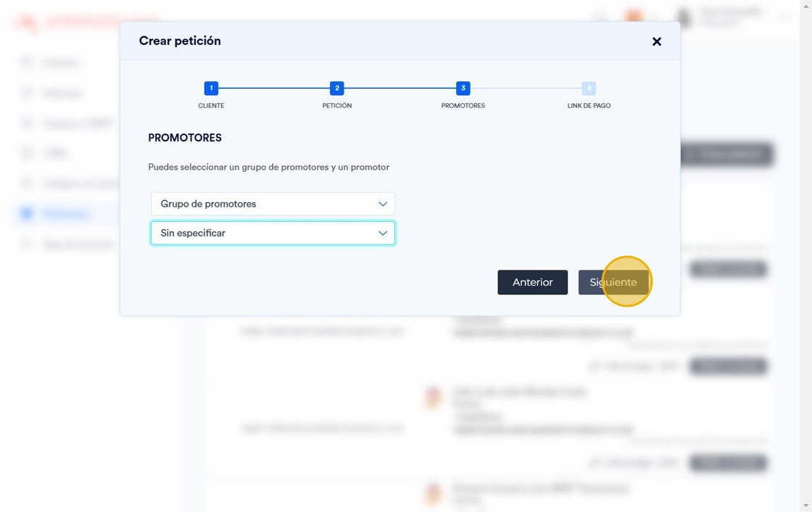812x512 pixels.
Task: Expand chevron on Sin especificar field
Action: click(x=383, y=234)
